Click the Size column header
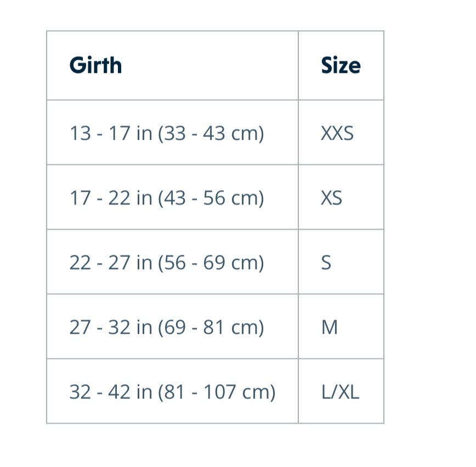The image size is (476, 467). [341, 66]
